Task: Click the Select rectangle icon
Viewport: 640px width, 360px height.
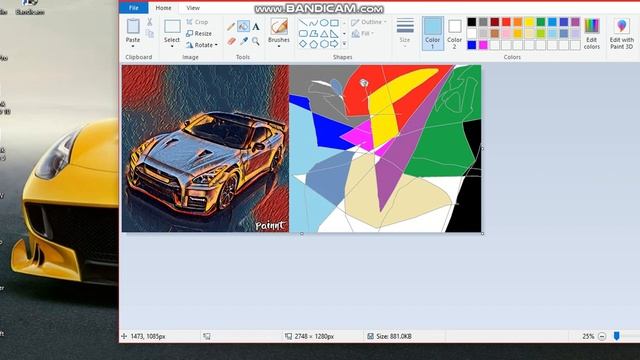Action: (x=172, y=27)
